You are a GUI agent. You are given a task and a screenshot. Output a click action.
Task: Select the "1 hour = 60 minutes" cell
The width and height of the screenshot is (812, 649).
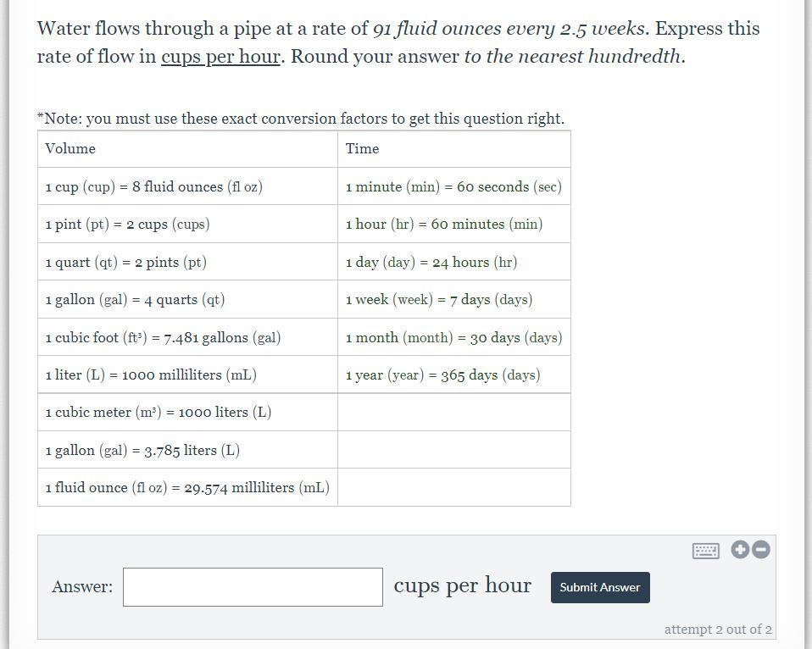pyautogui.click(x=443, y=225)
